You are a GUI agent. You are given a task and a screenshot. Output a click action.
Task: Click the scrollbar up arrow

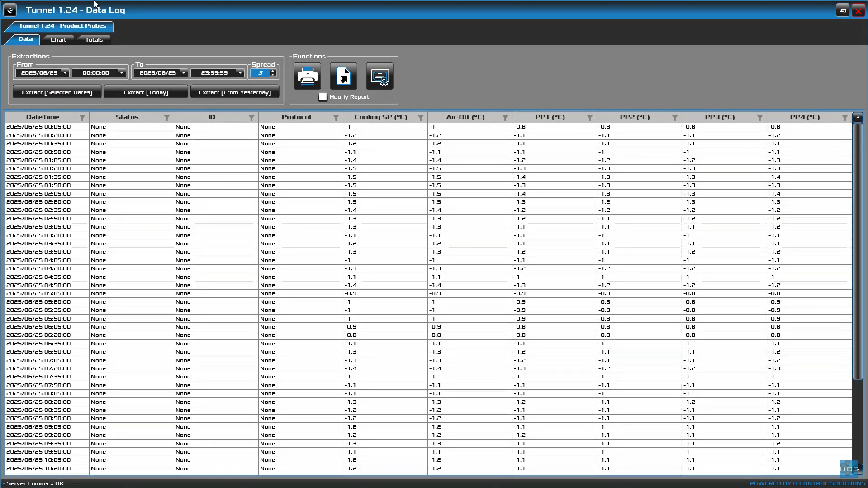(858, 117)
